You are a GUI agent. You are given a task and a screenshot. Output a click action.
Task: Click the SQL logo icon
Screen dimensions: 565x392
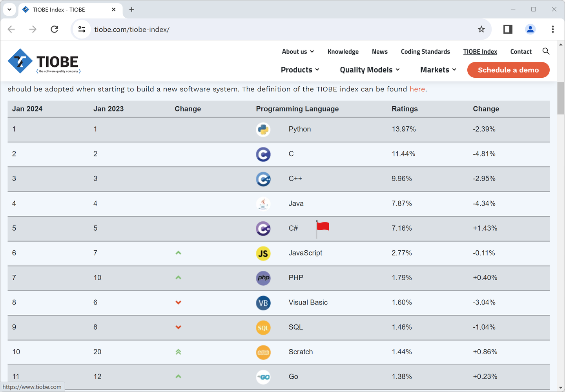(263, 327)
